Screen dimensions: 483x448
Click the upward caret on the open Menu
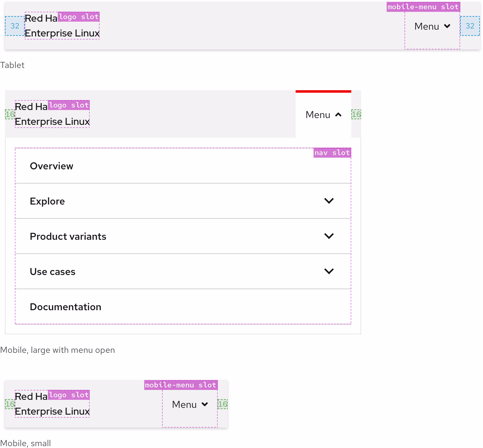point(339,114)
